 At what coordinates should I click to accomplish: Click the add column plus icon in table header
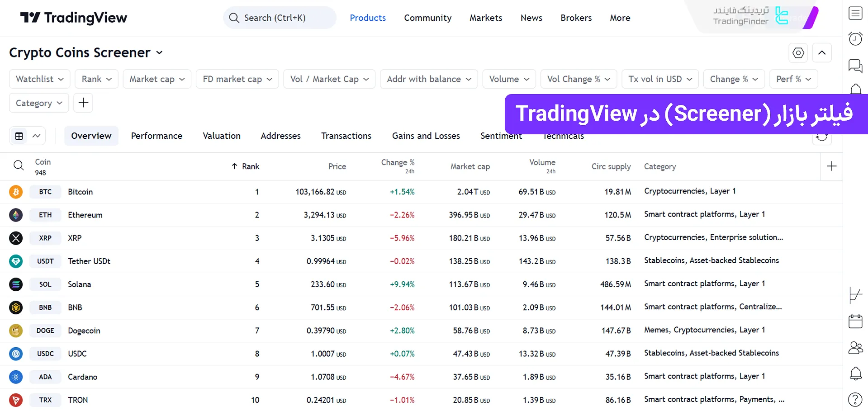pos(831,166)
